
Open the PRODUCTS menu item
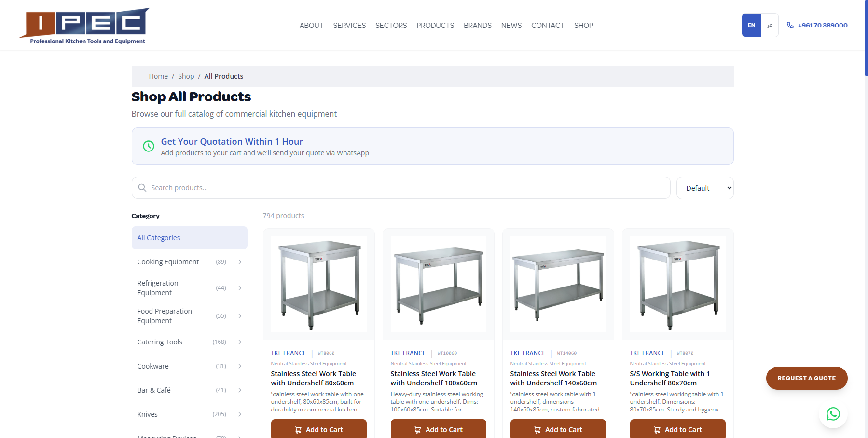[435, 25]
